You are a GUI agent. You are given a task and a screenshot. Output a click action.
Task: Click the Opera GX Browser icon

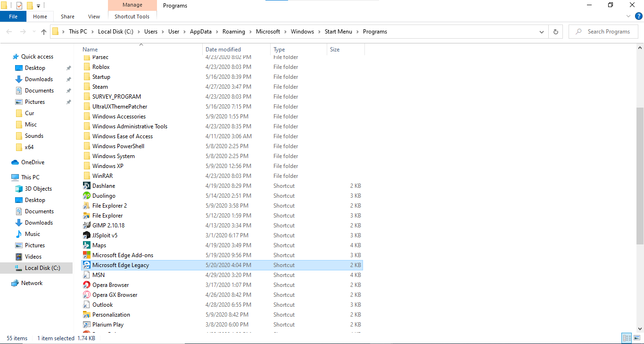(x=86, y=295)
